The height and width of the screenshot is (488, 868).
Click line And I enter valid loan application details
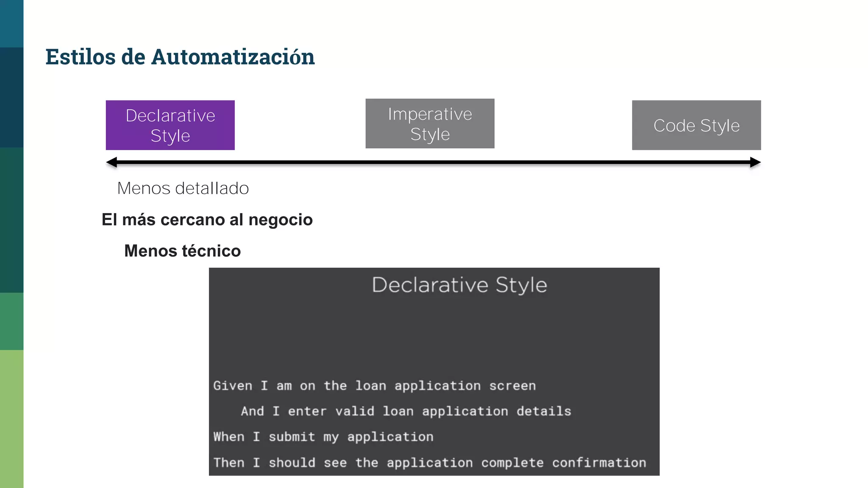tap(406, 411)
